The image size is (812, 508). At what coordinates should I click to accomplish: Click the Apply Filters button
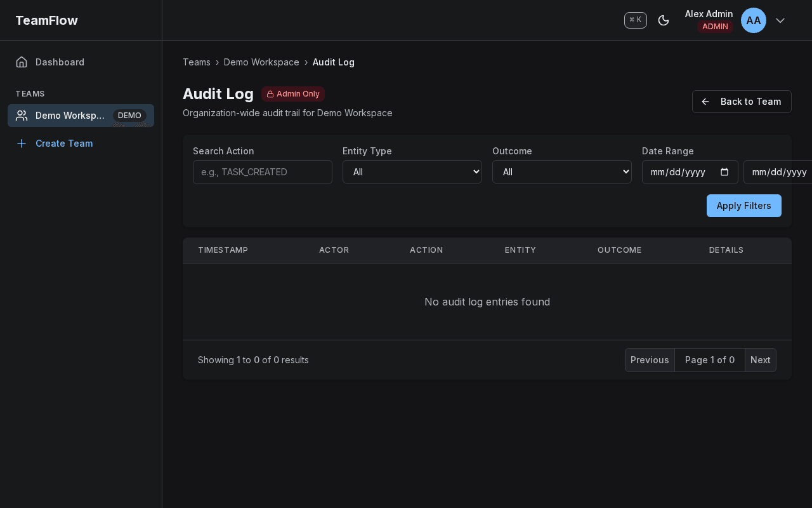coord(743,206)
